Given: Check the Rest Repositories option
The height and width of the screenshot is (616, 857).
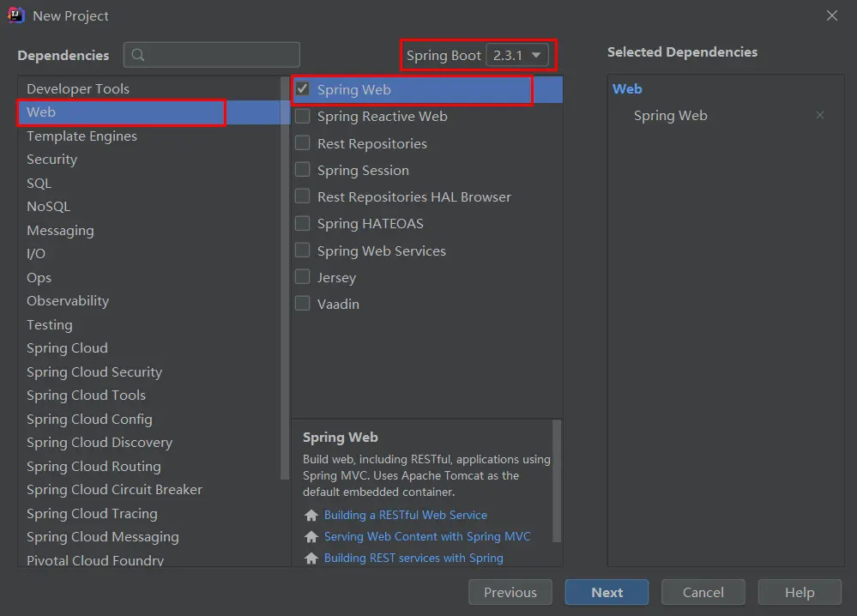Looking at the screenshot, I should click(x=302, y=142).
